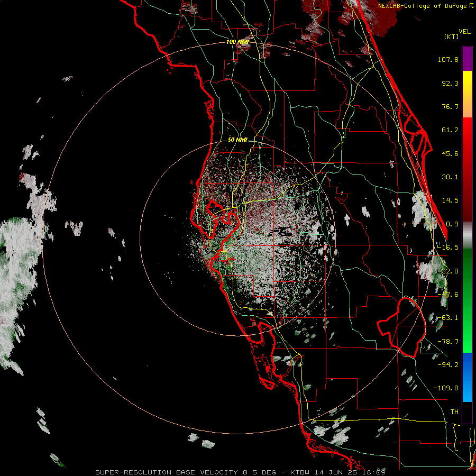Pick the yellow-orange segment of the color bar
The image size is (476, 476).
pyautogui.click(x=467, y=94)
